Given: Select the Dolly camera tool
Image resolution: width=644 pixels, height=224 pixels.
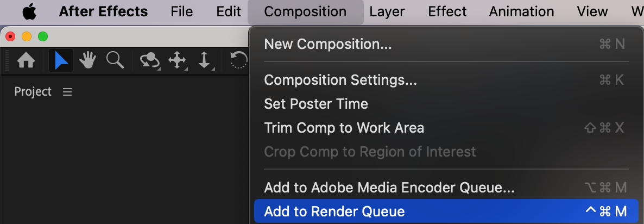Looking at the screenshot, I should tap(204, 60).
